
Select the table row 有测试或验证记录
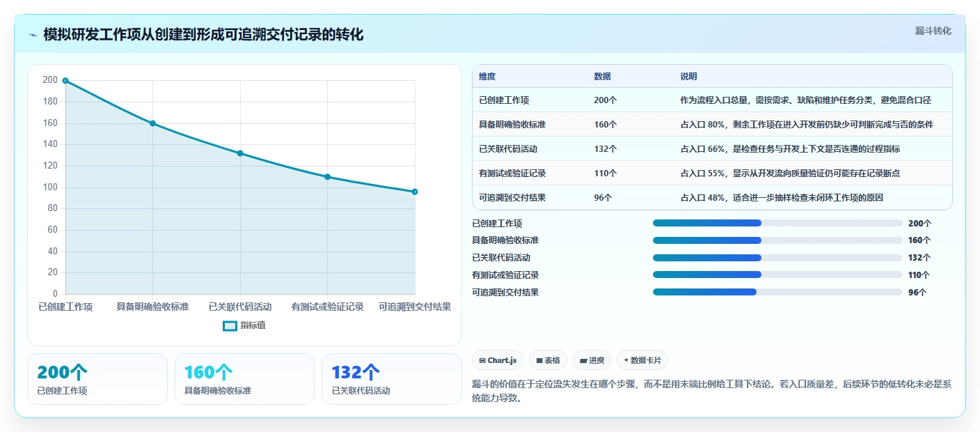pos(712,173)
